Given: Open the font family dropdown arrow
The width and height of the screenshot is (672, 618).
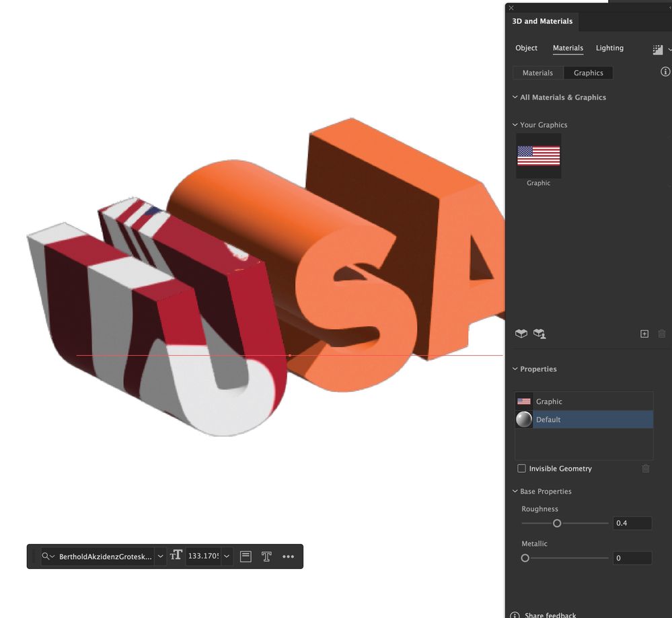Looking at the screenshot, I should pos(160,556).
